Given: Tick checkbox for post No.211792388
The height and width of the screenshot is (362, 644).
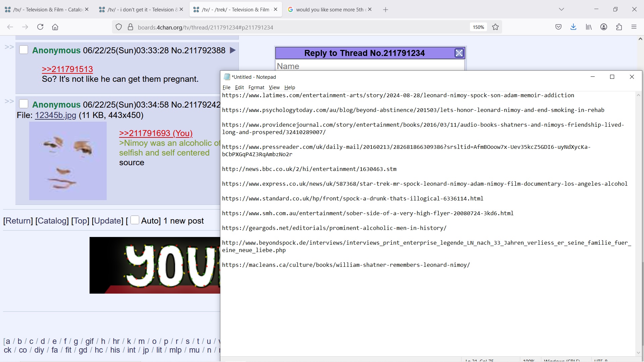Looking at the screenshot, I should coord(23,50).
